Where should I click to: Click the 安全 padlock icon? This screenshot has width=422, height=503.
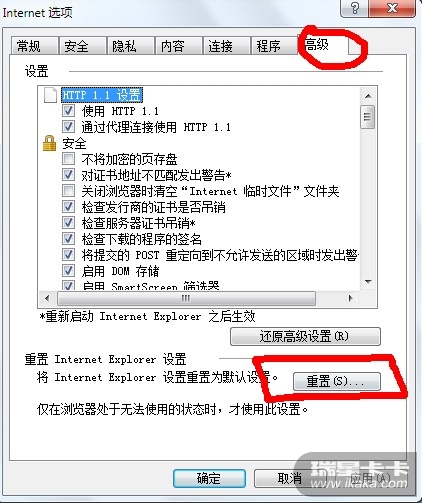(x=49, y=143)
